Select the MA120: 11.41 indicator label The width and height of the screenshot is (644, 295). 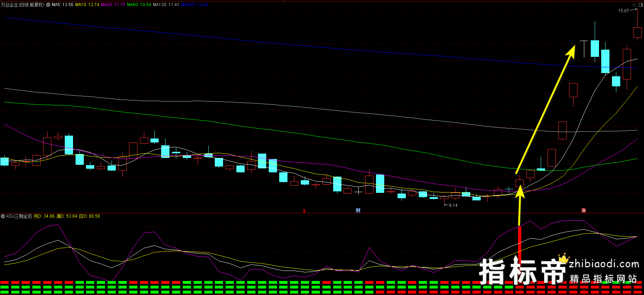tap(166, 5)
